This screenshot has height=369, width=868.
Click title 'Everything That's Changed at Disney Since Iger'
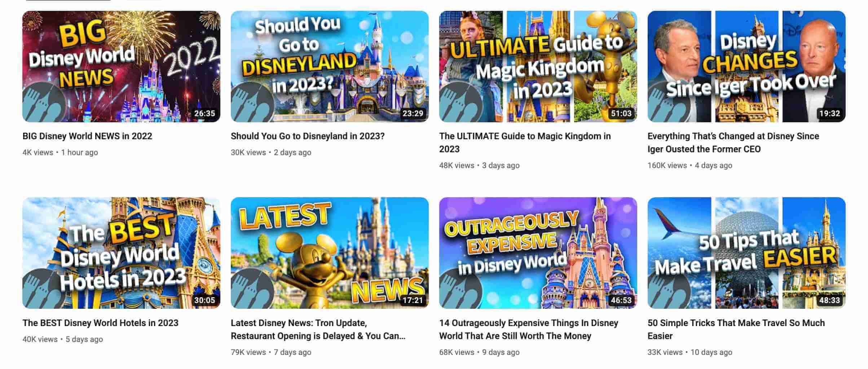[733, 142]
